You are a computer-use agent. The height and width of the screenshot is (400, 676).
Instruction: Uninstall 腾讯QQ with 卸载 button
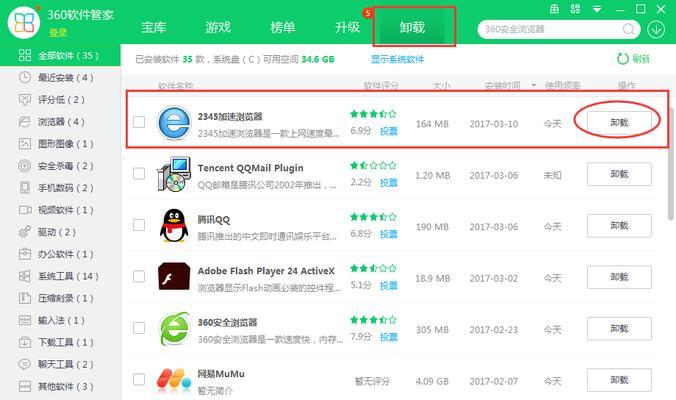click(x=619, y=225)
